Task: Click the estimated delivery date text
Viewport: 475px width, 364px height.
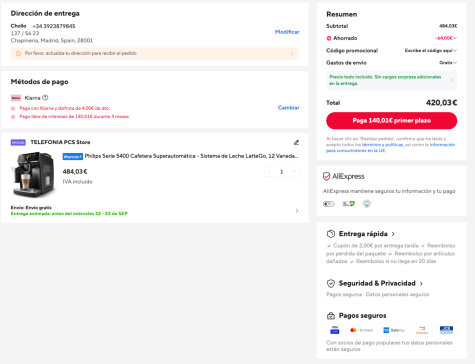Action: [69, 214]
